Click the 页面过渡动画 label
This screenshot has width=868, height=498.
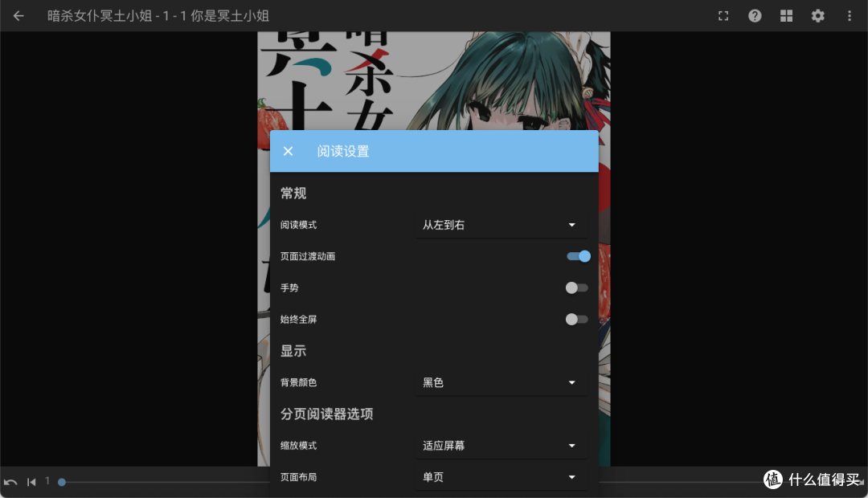[x=308, y=256]
